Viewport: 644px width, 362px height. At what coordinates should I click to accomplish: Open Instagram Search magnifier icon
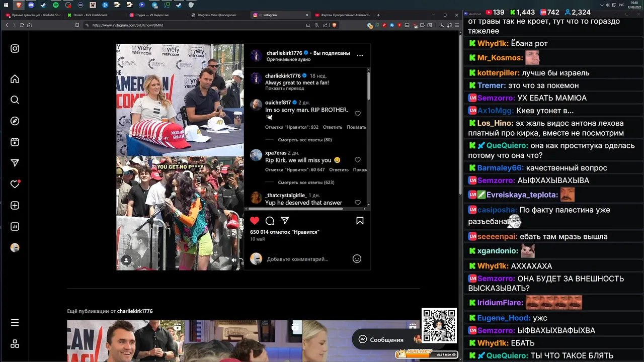tap(15, 100)
